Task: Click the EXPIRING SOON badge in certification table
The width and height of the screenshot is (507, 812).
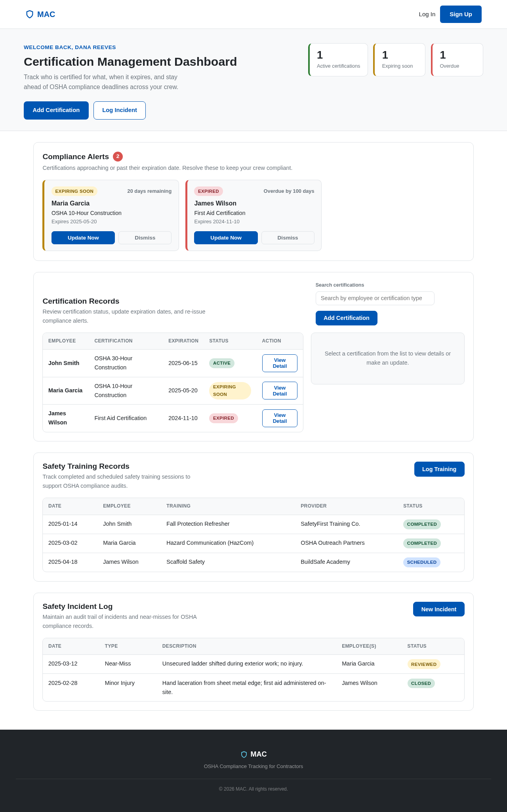Action: [230, 391]
